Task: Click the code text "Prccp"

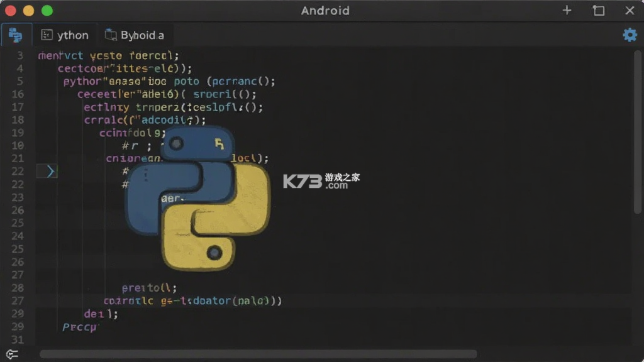Action: (x=80, y=327)
